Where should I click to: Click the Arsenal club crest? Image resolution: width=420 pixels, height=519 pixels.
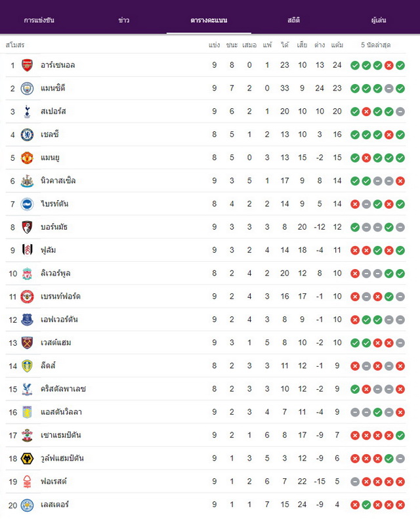[27, 65]
